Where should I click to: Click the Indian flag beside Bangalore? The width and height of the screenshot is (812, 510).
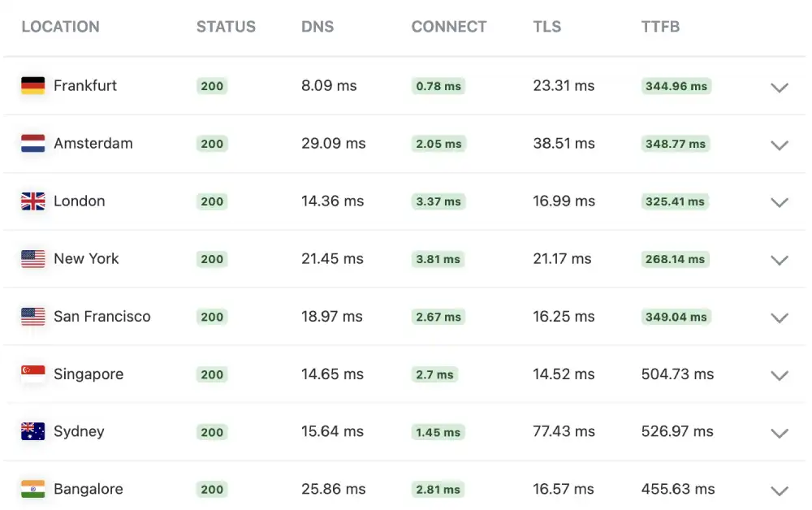click(32, 490)
